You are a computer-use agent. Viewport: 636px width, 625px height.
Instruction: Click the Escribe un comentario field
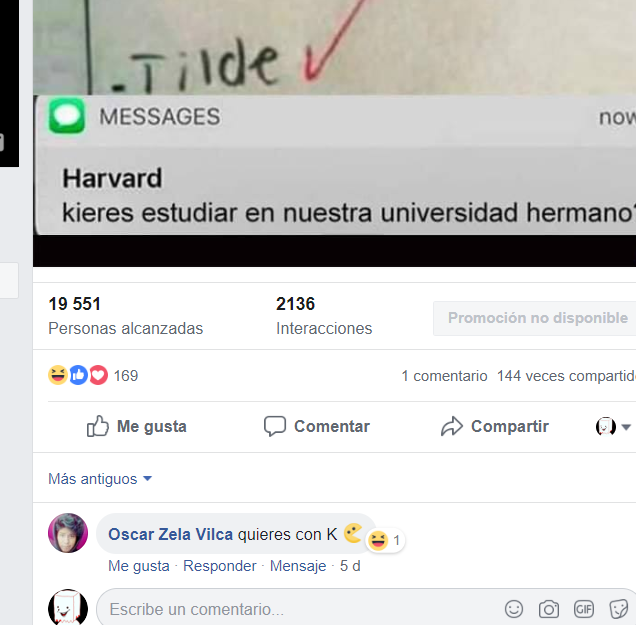(300, 609)
